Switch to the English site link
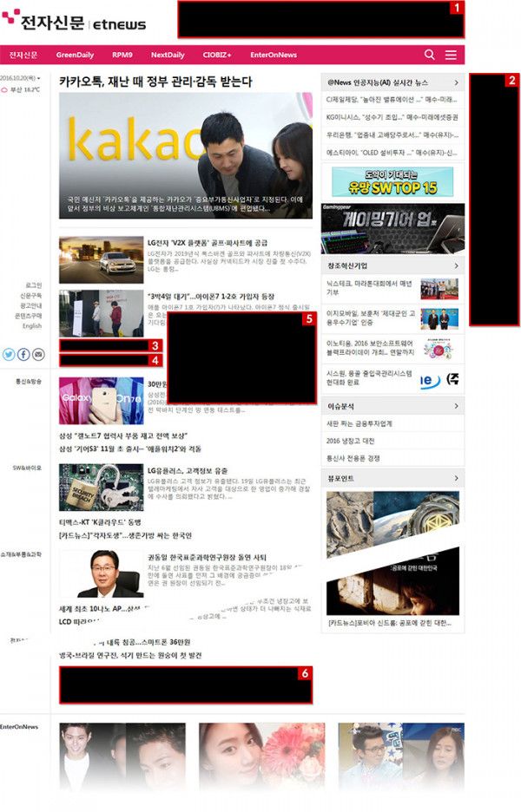 point(32,325)
